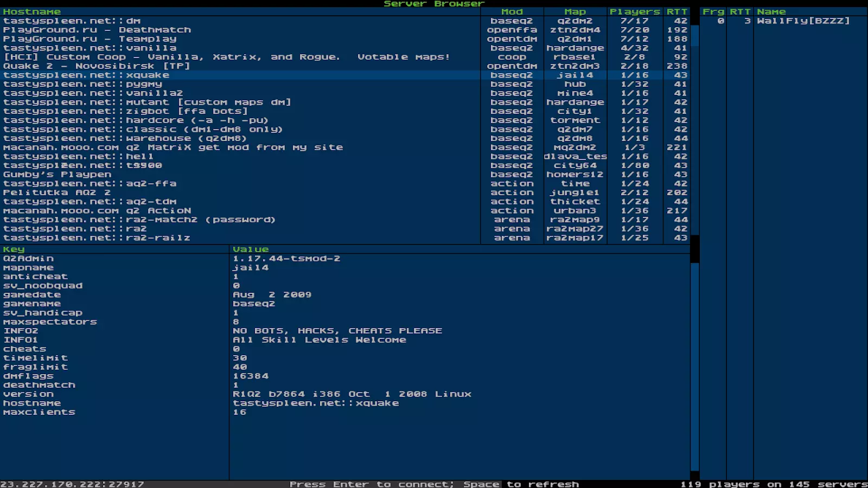The height and width of the screenshot is (488, 868).
Task: Select the Pelitutka AQ2 2 server
Action: (x=345, y=192)
